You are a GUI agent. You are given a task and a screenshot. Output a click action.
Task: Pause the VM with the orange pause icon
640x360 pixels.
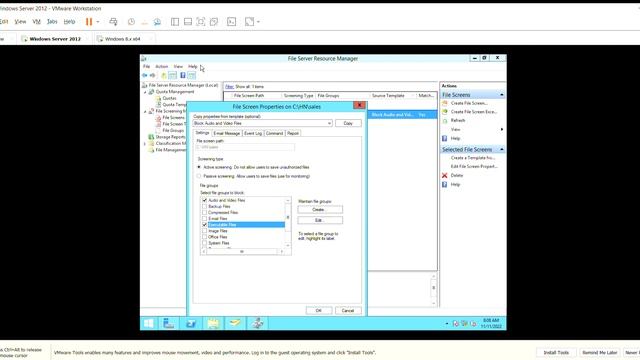click(89, 22)
